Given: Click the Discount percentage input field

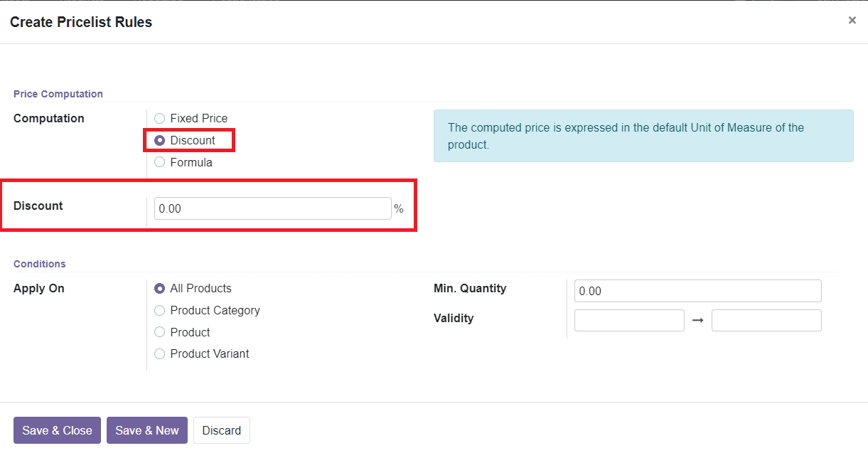Looking at the screenshot, I should click(272, 208).
